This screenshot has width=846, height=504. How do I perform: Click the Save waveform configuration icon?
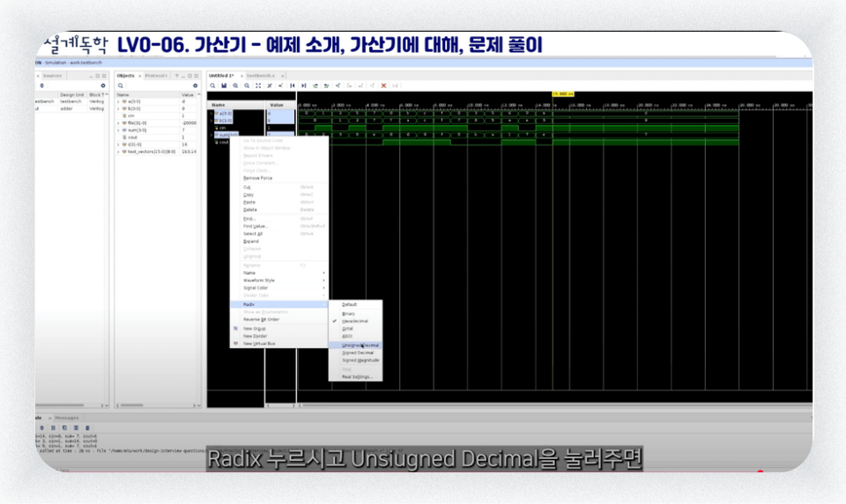(x=224, y=85)
